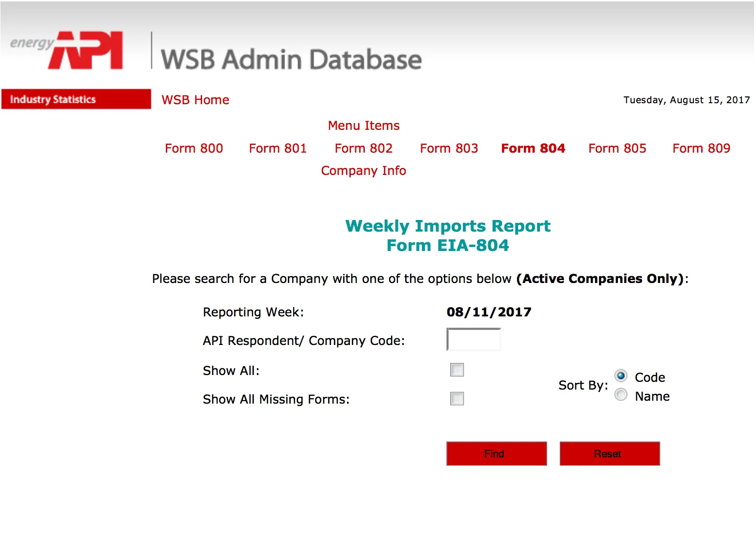Open the Company Info page
Image resolution: width=756 pixels, height=533 pixels.
pyautogui.click(x=363, y=171)
